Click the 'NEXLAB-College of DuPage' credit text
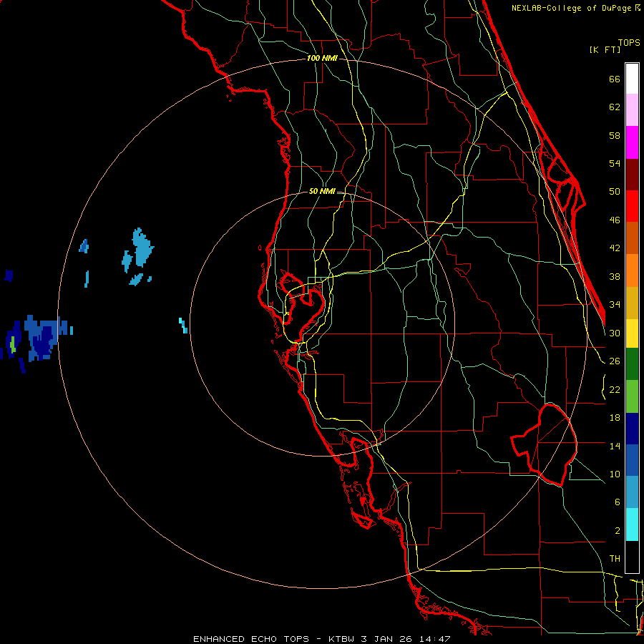The width and height of the screenshot is (644, 644). pos(571,8)
